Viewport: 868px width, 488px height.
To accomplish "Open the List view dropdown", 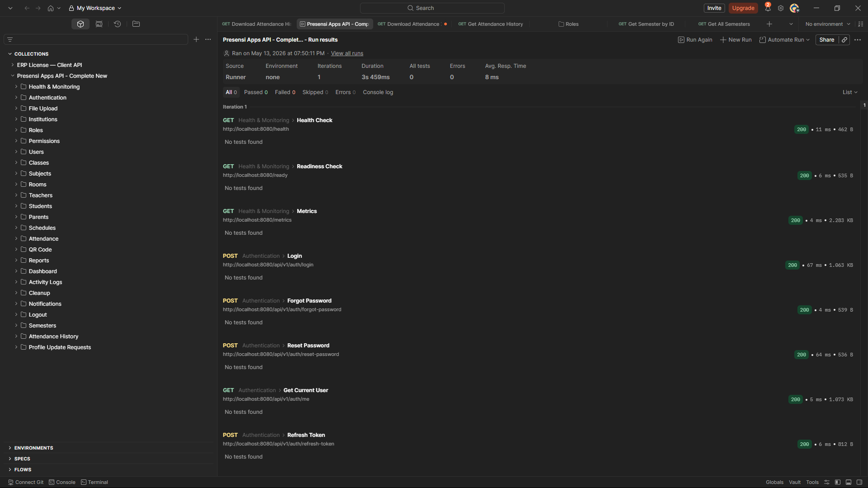I will [x=850, y=92].
